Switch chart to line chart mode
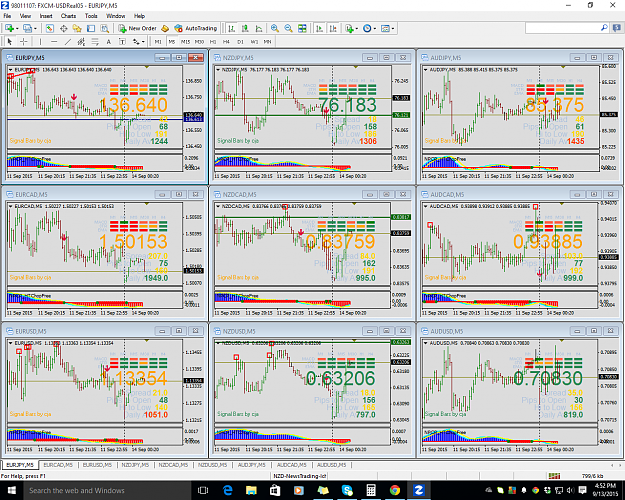This screenshot has height=500, width=625. 259,28
